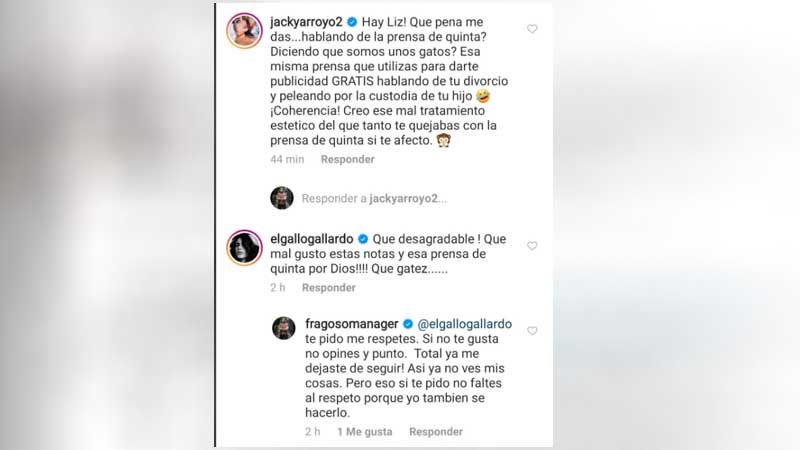Open the elgallogallardo username link

click(312, 239)
